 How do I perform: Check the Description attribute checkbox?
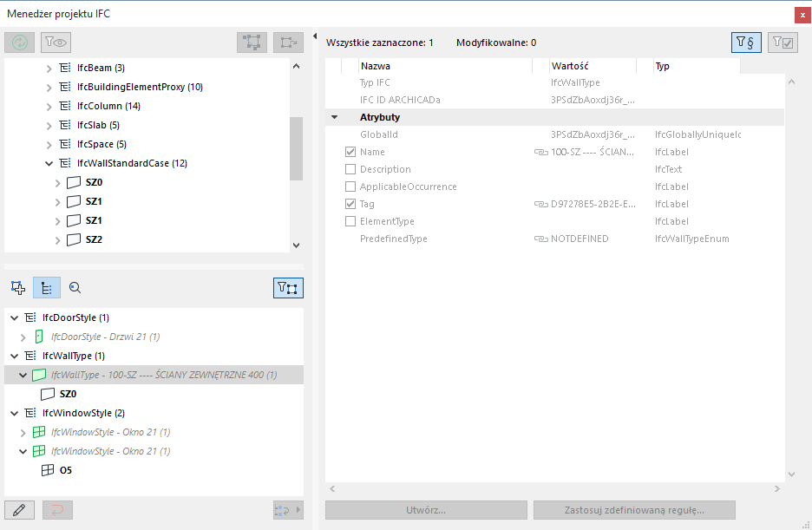(350, 169)
